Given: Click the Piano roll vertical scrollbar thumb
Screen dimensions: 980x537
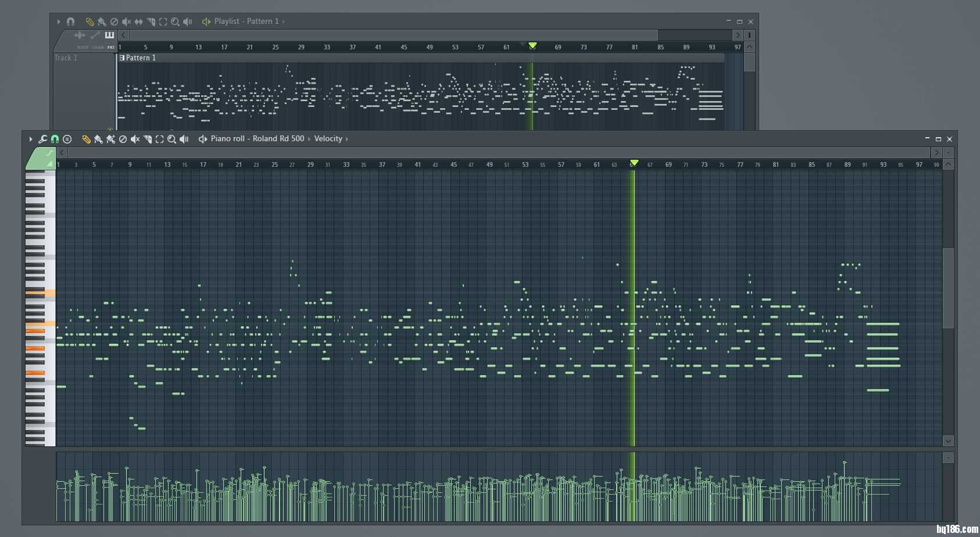Looking at the screenshot, I should (948, 289).
